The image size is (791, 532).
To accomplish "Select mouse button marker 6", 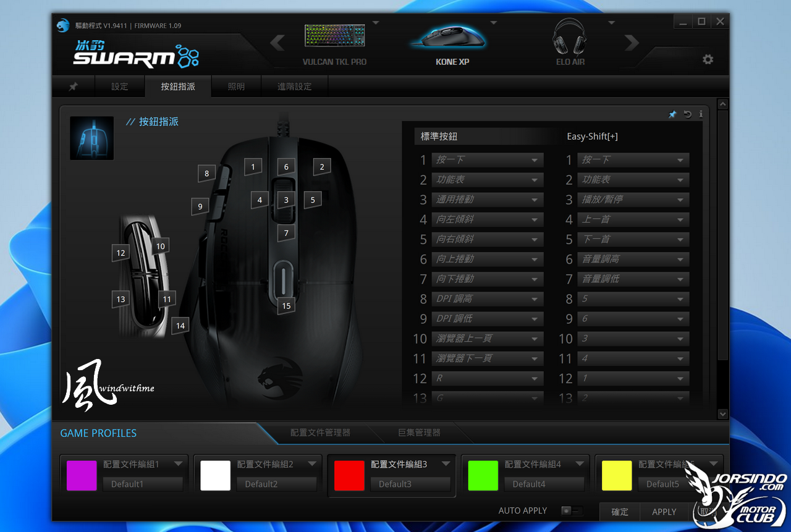I will point(286,166).
